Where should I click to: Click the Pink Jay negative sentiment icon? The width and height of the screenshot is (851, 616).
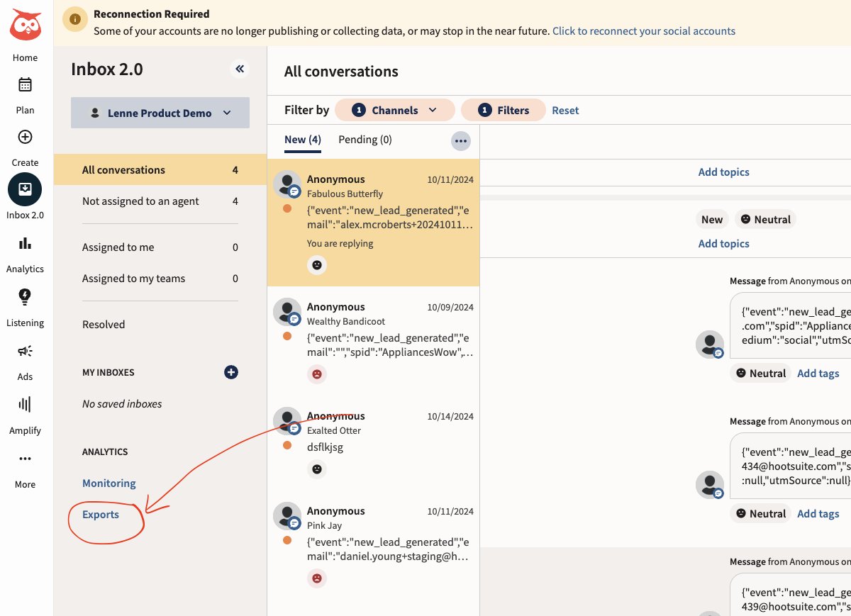coord(317,578)
